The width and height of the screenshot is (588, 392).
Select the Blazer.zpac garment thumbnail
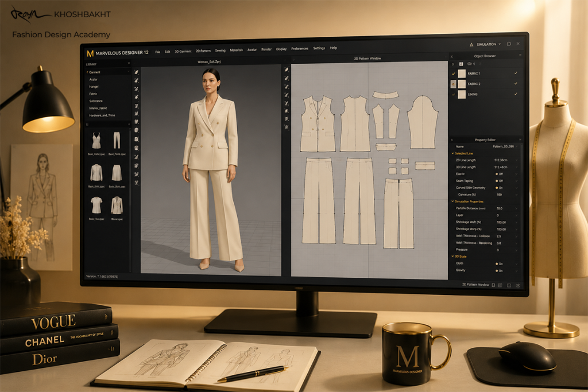pos(117,205)
